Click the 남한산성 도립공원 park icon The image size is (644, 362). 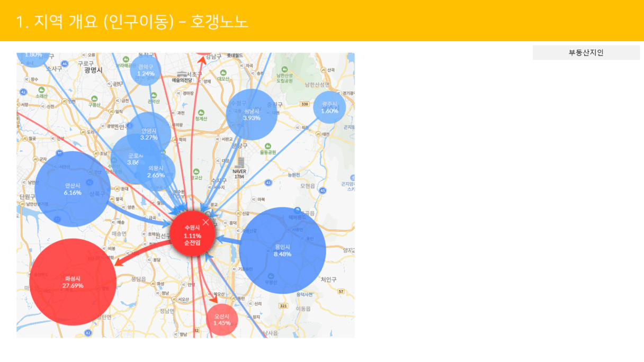(x=284, y=69)
